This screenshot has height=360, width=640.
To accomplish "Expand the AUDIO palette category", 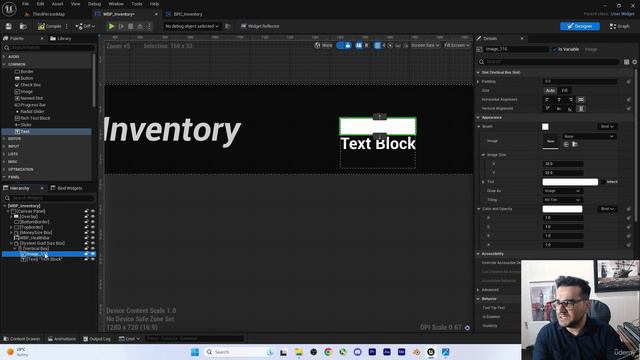I will pos(4,57).
